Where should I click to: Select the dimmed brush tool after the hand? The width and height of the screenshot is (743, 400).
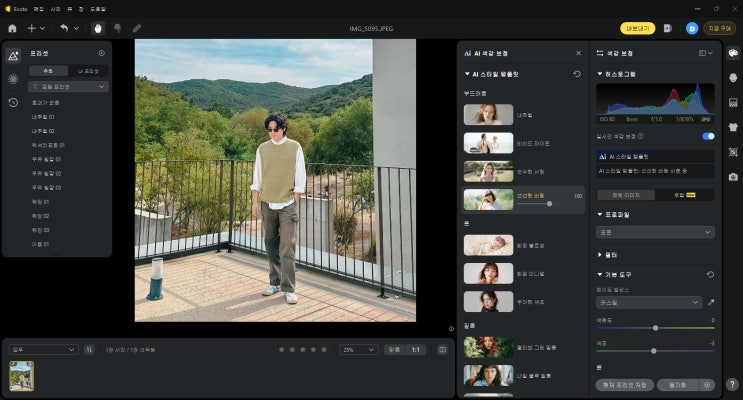click(118, 28)
